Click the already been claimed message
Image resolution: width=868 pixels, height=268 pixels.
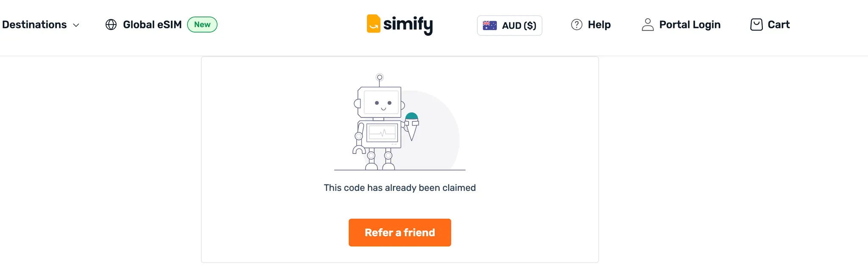click(x=400, y=188)
